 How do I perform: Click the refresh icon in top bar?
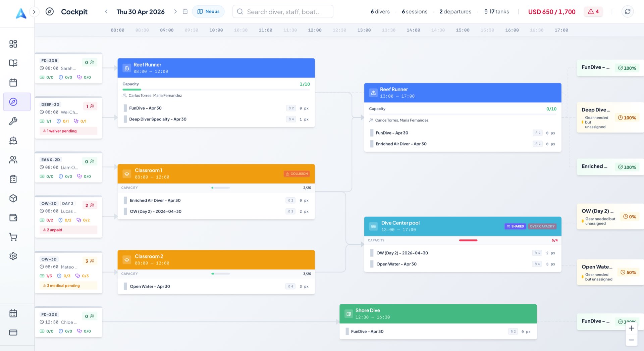(x=628, y=11)
